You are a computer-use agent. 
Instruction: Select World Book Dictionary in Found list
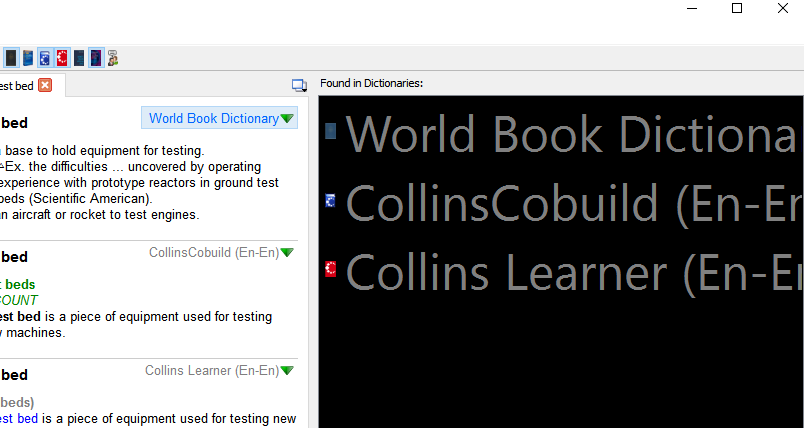click(561, 133)
